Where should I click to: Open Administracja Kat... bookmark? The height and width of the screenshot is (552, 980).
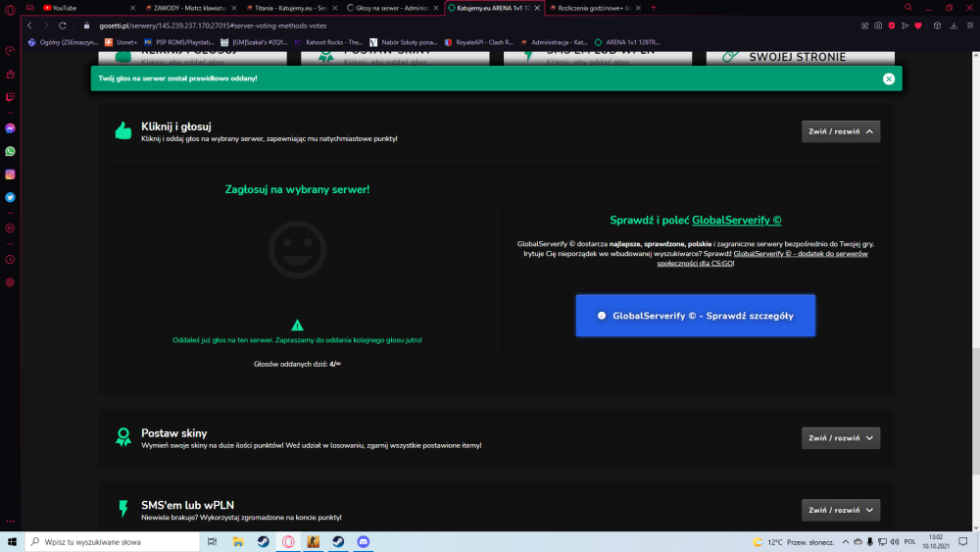tap(553, 42)
